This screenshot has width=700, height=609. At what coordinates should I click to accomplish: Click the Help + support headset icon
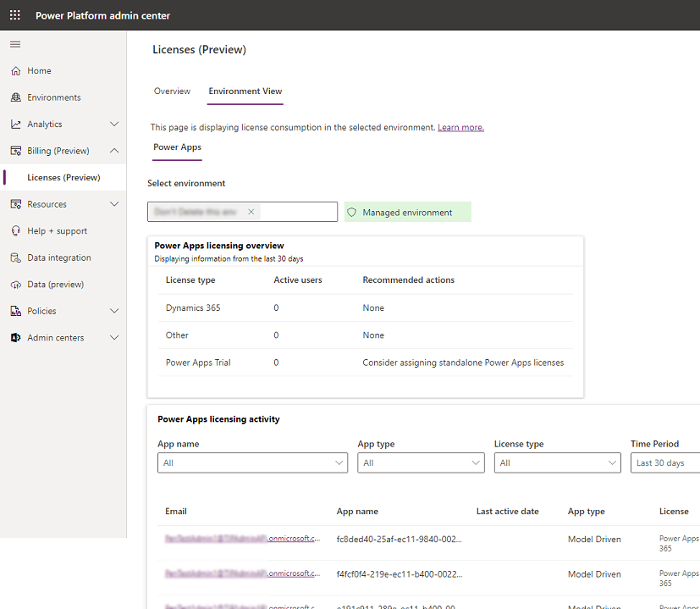click(15, 231)
